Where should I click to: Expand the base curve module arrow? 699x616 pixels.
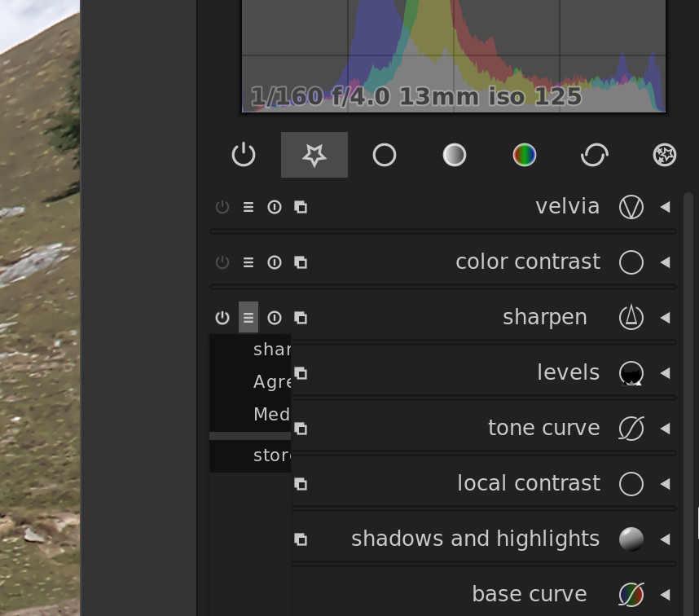[x=665, y=595]
